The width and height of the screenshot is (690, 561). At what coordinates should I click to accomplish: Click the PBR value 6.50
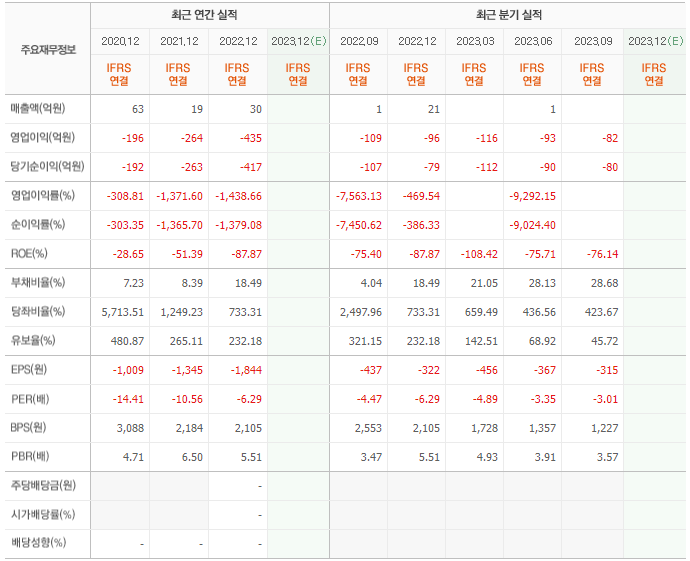coord(192,457)
